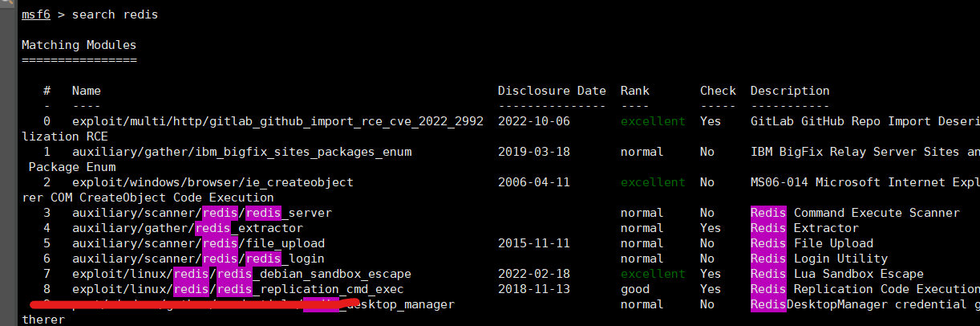The width and height of the screenshot is (980, 326).
Task: Click the gitlab_github_import_rce module path
Action: 277,121
